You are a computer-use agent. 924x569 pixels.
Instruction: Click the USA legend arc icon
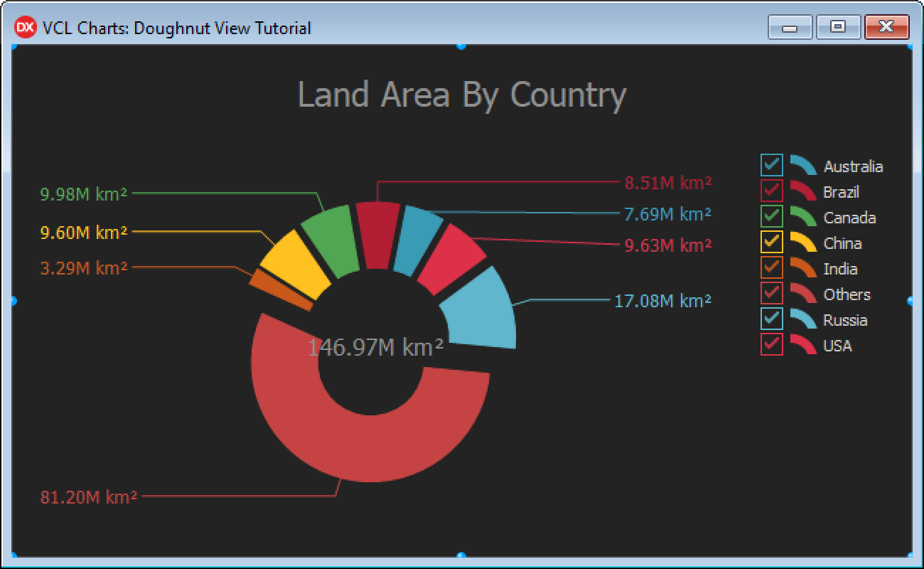click(803, 344)
